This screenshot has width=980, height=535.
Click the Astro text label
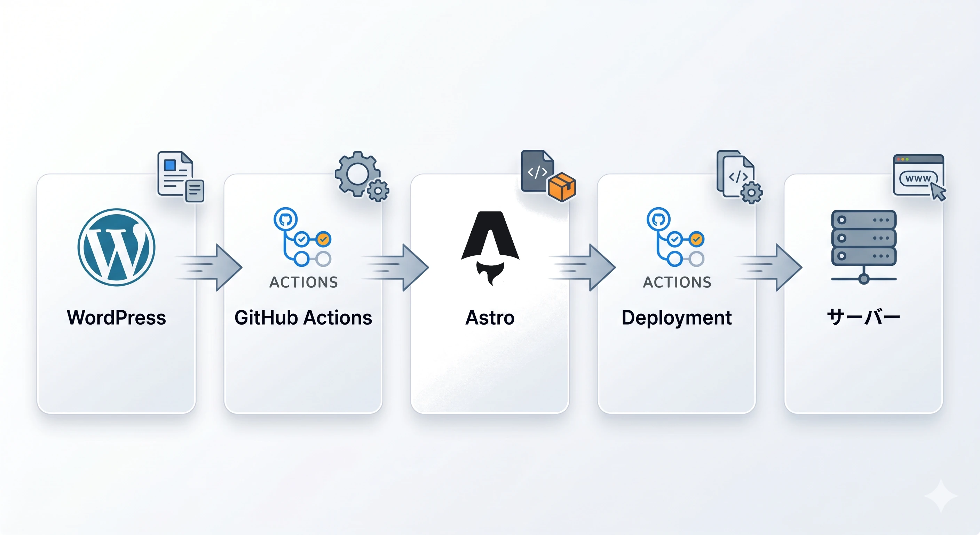tap(490, 318)
